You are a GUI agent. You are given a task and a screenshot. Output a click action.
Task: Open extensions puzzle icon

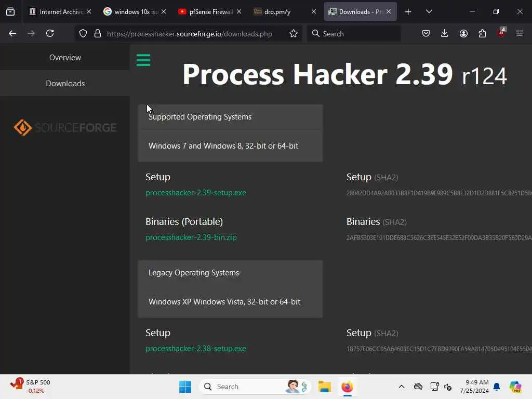482,33
